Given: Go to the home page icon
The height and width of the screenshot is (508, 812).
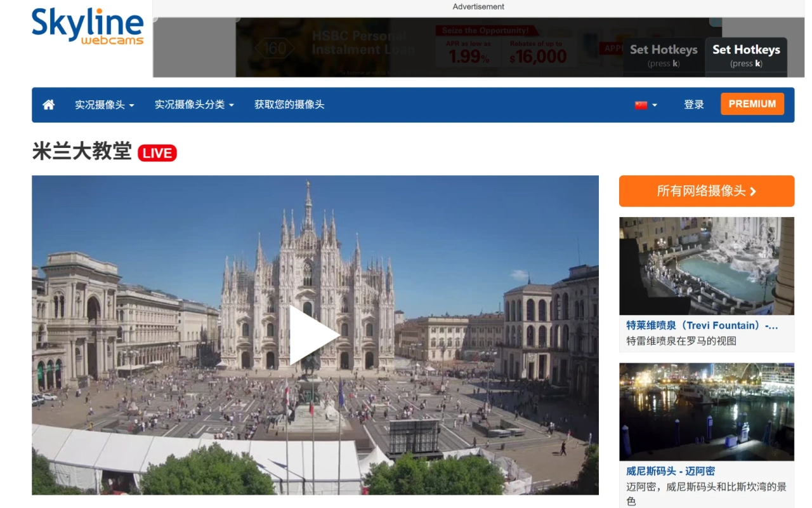Looking at the screenshot, I should point(48,105).
